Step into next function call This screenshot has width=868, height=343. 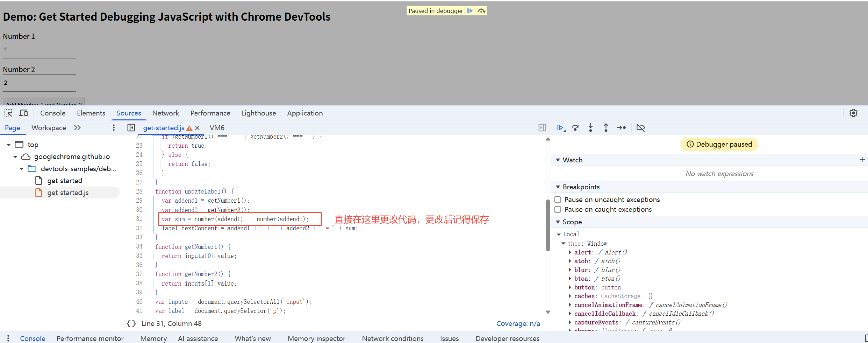590,128
